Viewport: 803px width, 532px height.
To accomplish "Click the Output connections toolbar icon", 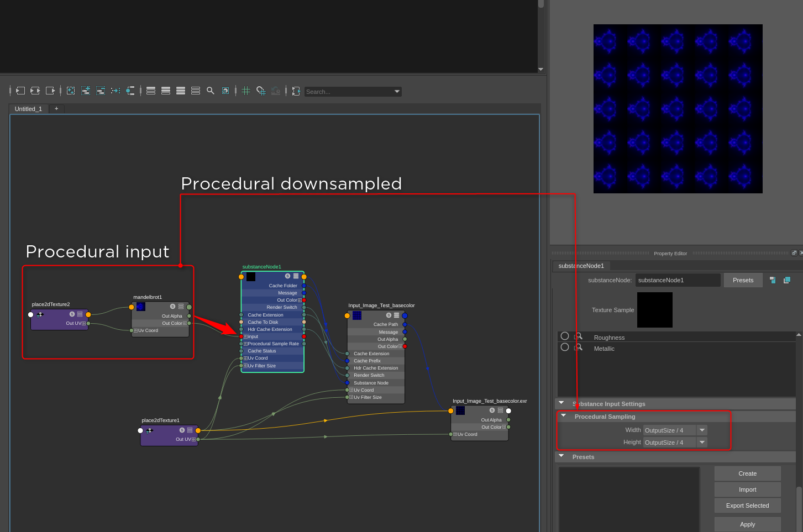I will pos(50,91).
